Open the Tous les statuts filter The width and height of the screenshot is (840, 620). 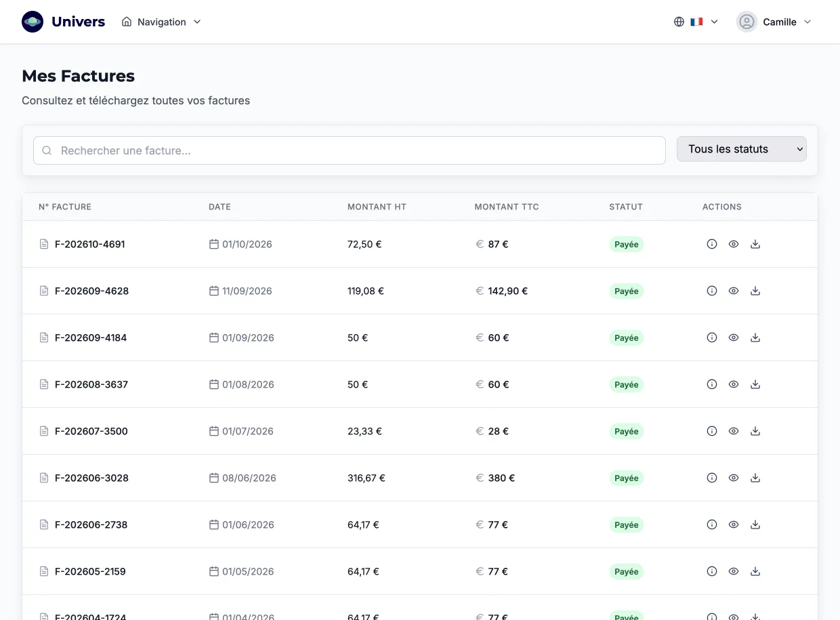coord(742,149)
